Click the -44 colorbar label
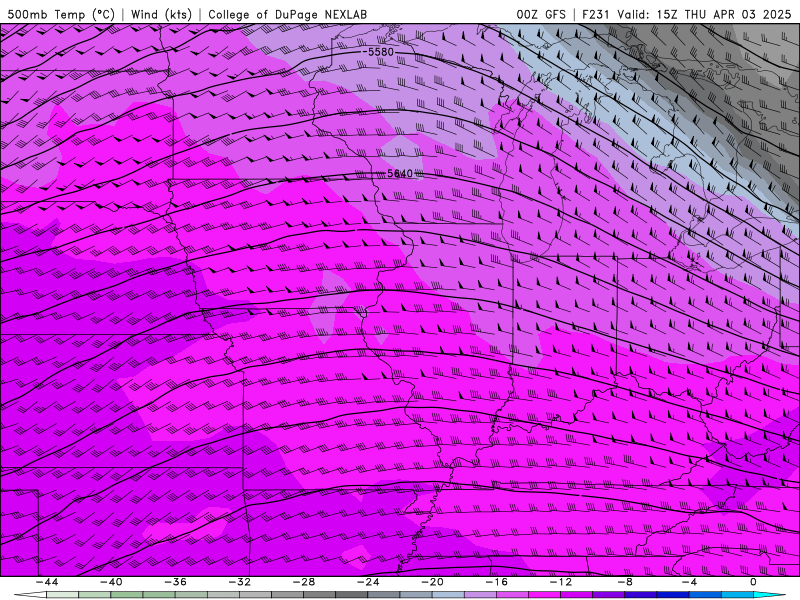The image size is (800, 600). [47, 582]
